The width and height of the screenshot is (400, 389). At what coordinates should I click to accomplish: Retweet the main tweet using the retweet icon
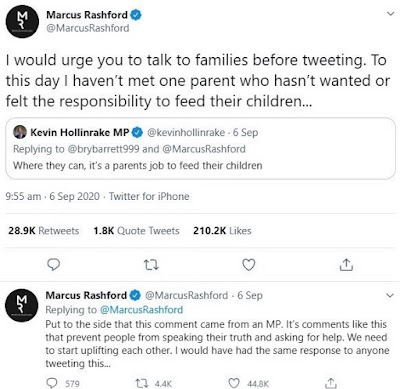pyautogui.click(x=151, y=265)
